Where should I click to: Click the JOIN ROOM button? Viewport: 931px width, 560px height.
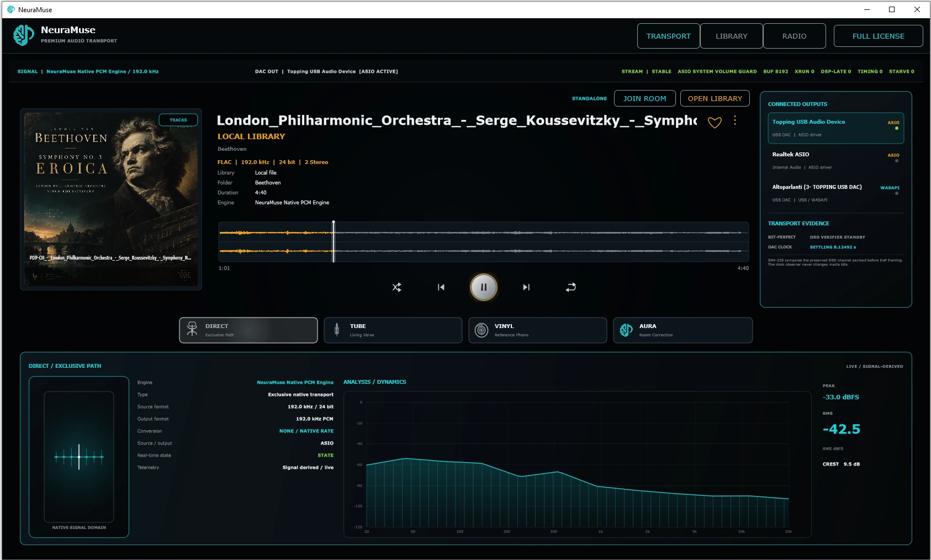coord(645,98)
